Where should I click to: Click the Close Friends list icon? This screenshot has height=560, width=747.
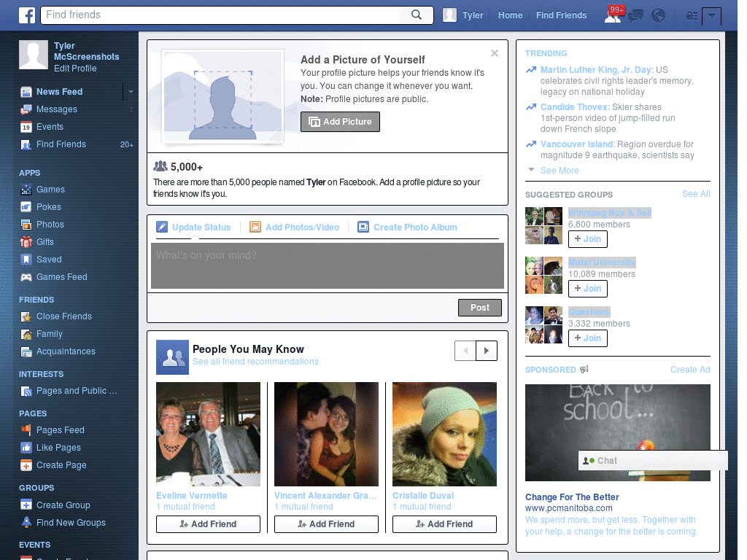click(26, 316)
